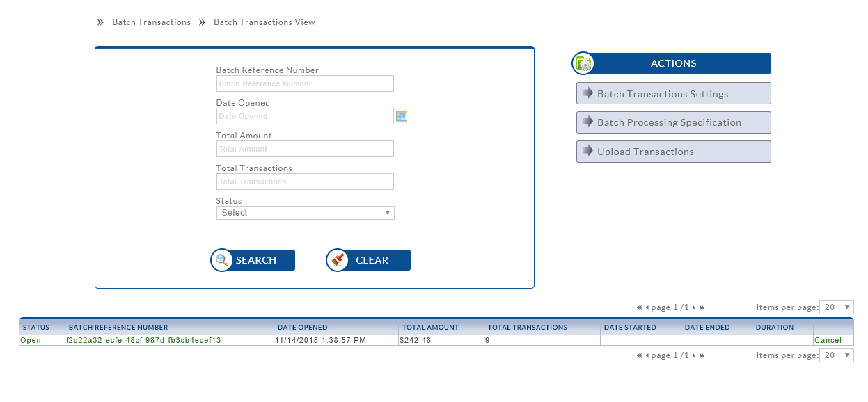Screen dimensions: 868x402
Task: Click the broom icon on Clear button
Action: pos(338,260)
